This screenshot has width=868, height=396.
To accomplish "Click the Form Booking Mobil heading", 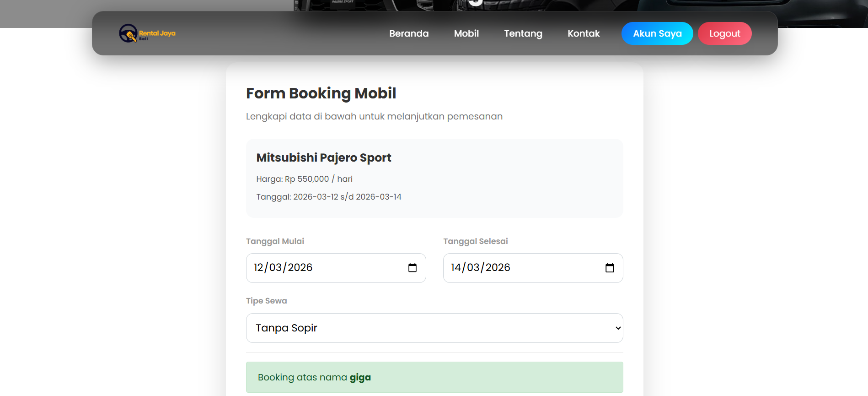I will [x=321, y=93].
